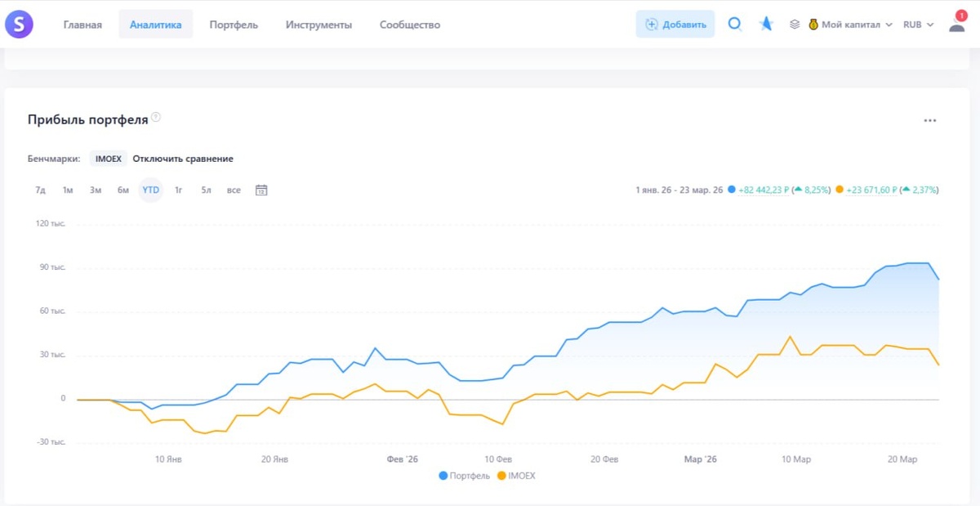Open the RUB currency dropdown

pyautogui.click(x=918, y=25)
